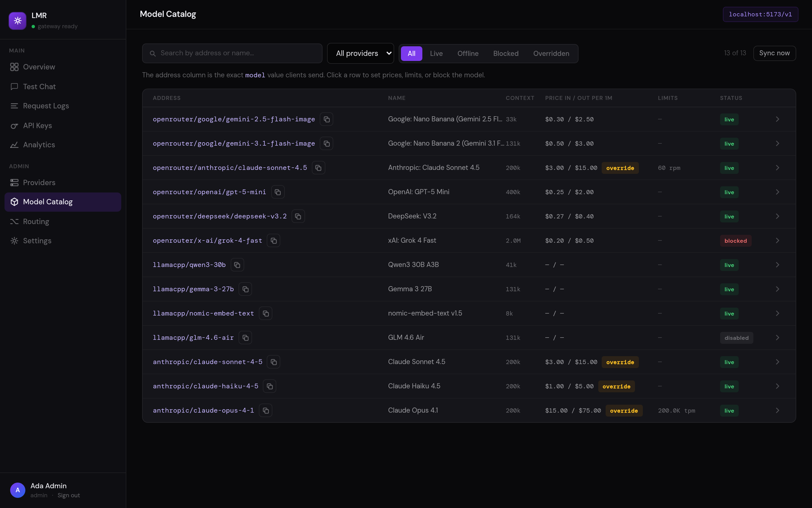Select the All filter tab
This screenshot has width=812, height=508.
[411, 53]
